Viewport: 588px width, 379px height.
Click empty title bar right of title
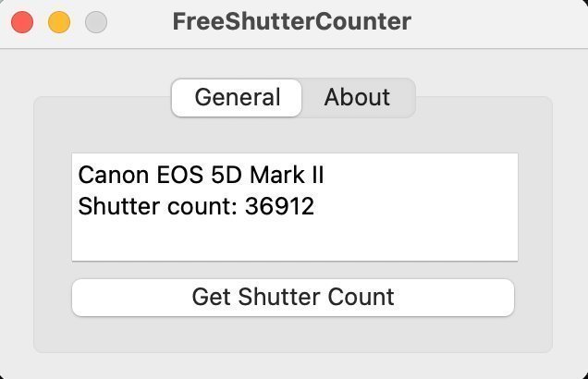499,22
